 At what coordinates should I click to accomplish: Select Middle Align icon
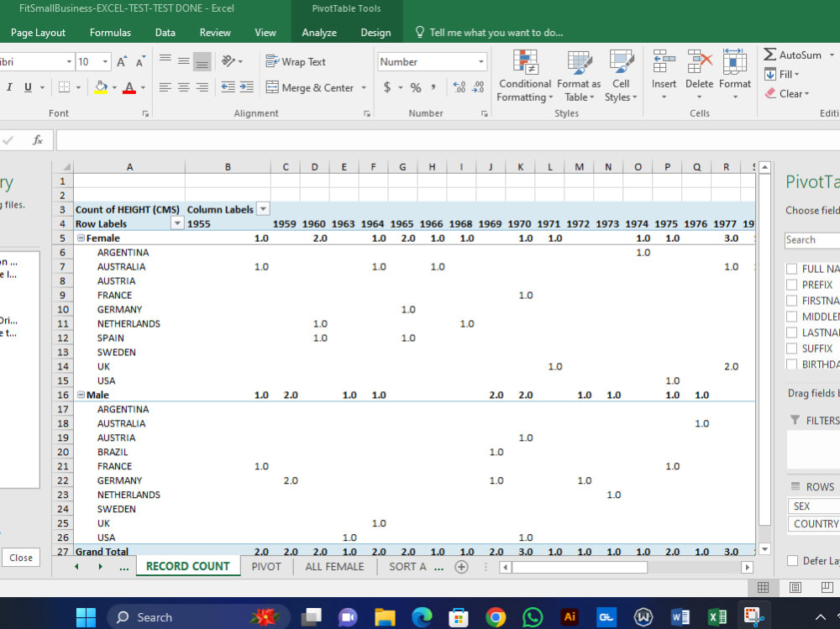184,61
